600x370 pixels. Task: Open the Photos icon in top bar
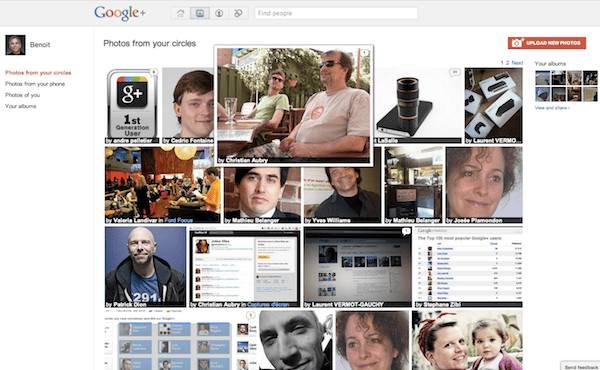[x=200, y=13]
